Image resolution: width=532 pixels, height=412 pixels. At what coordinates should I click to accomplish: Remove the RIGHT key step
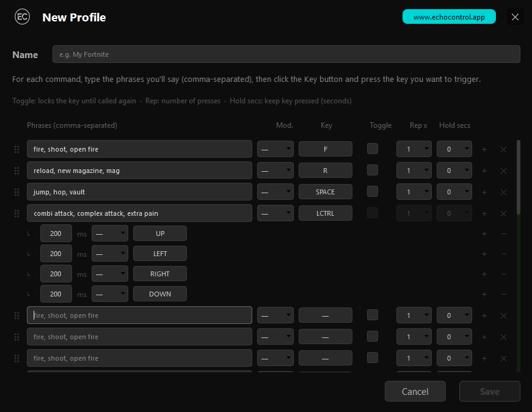[x=504, y=274]
